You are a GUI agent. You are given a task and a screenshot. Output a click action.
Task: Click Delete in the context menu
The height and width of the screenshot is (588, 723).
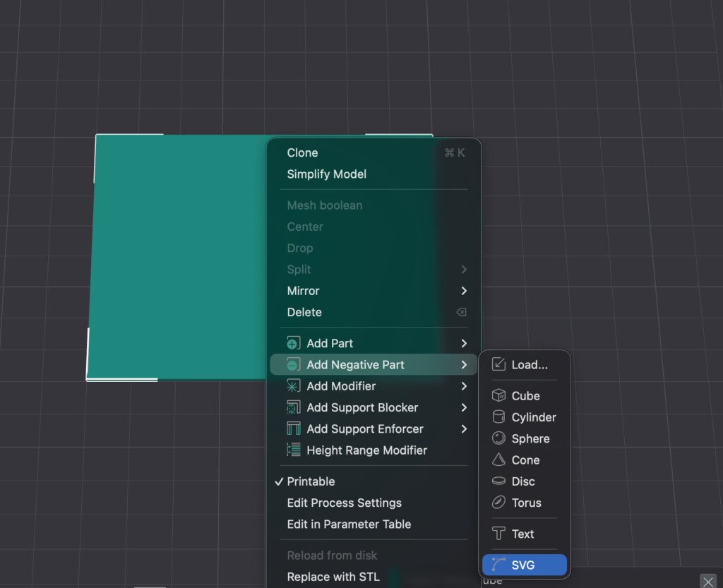304,312
